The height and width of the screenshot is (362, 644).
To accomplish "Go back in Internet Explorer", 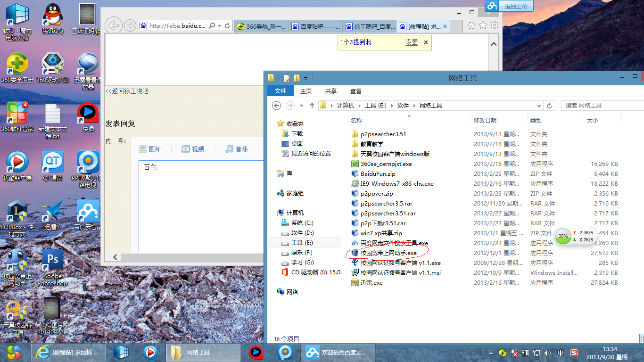I will click(114, 25).
